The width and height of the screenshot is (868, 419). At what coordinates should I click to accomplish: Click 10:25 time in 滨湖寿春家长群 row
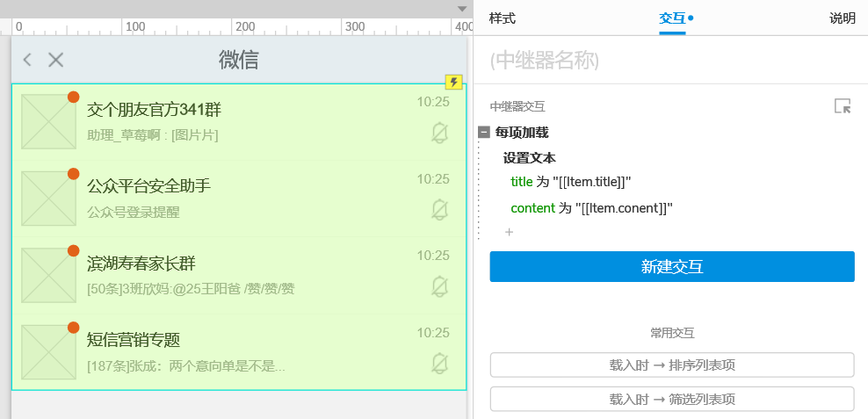pos(433,255)
